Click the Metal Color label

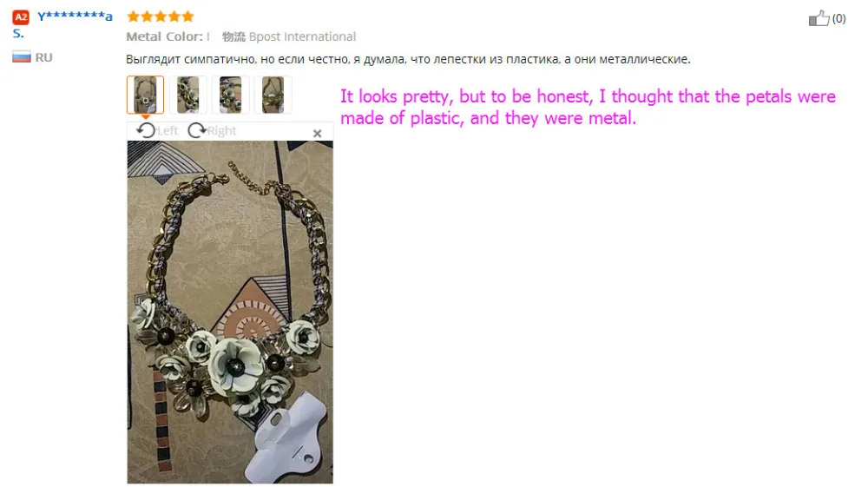[164, 36]
